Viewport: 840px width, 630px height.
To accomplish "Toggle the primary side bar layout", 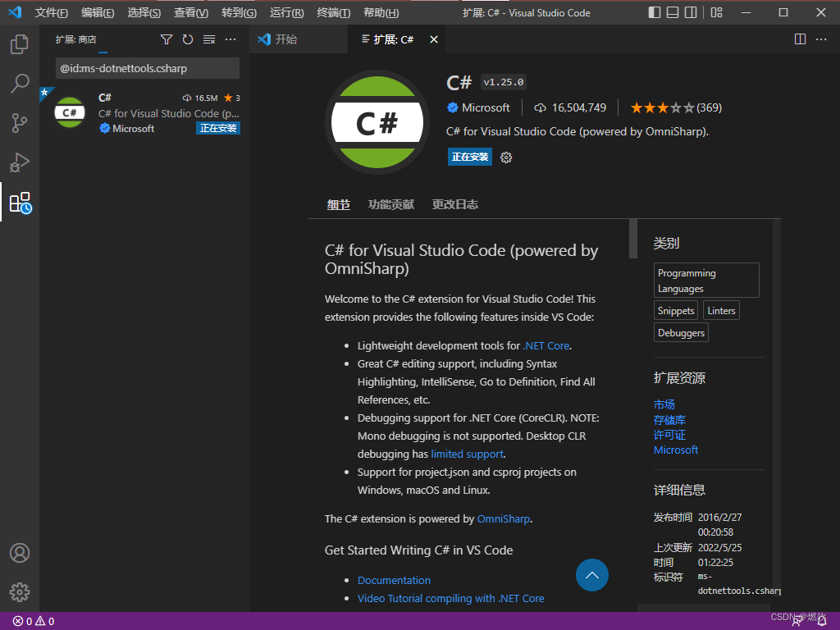I will [x=654, y=12].
